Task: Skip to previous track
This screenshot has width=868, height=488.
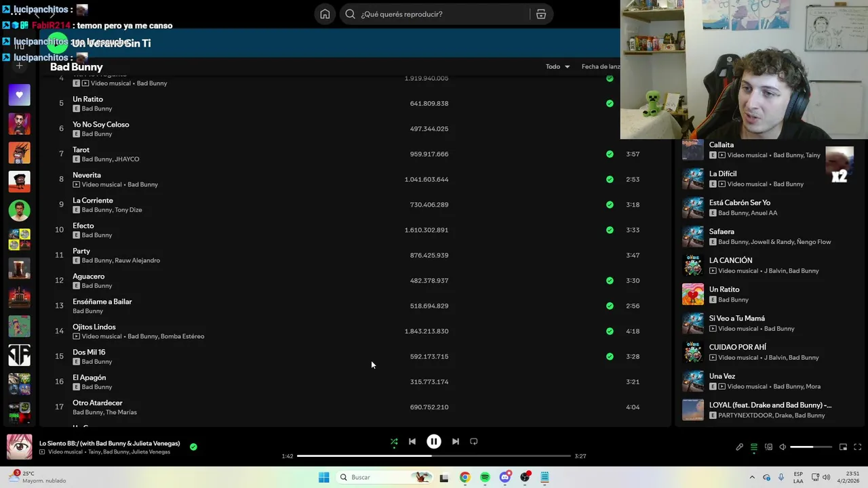Action: coord(412,442)
